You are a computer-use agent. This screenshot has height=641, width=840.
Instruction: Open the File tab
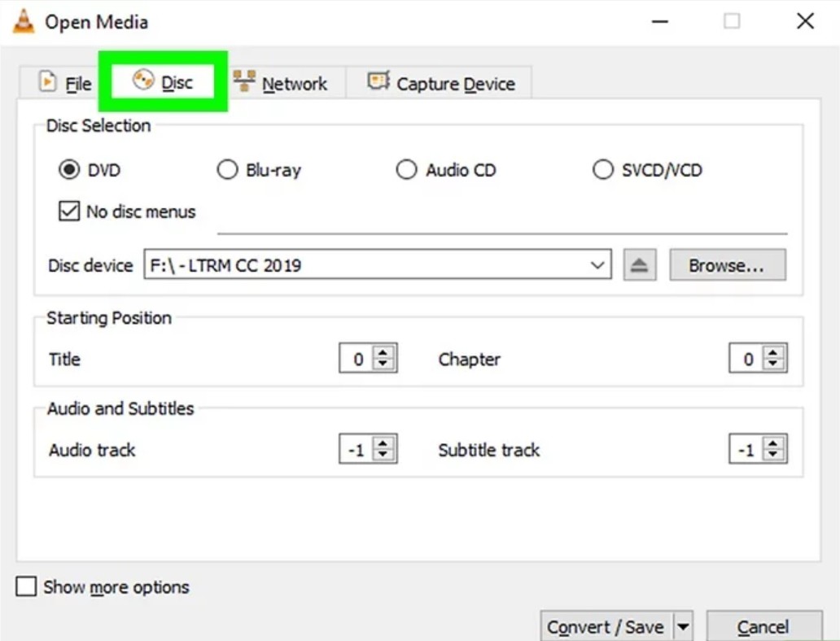(x=63, y=83)
